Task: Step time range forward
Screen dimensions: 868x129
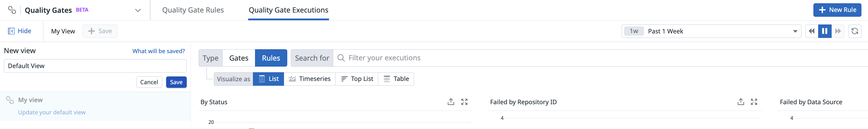Action: (x=838, y=31)
